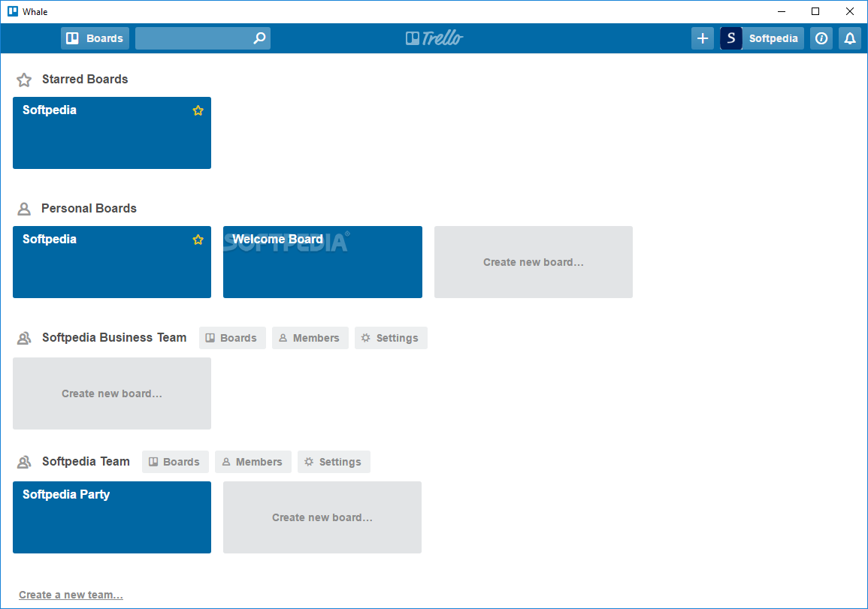Open the information icon in the header
Image resolution: width=868 pixels, height=609 pixels.
click(x=821, y=38)
